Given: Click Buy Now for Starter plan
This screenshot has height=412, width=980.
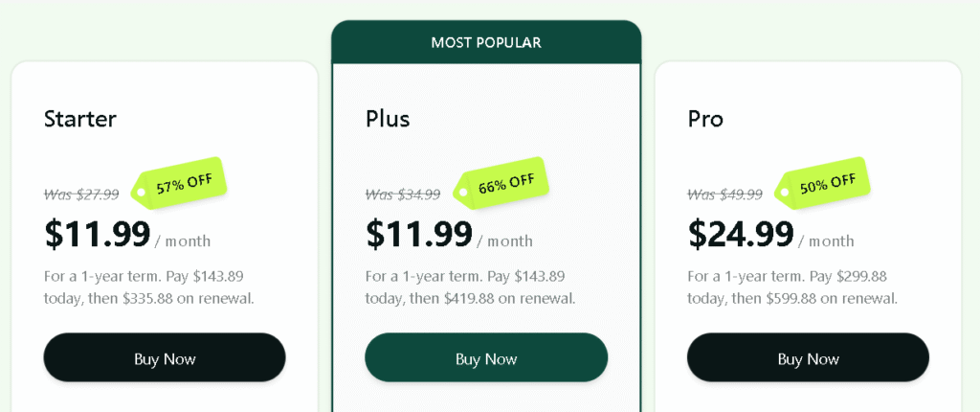Looking at the screenshot, I should tap(165, 357).
